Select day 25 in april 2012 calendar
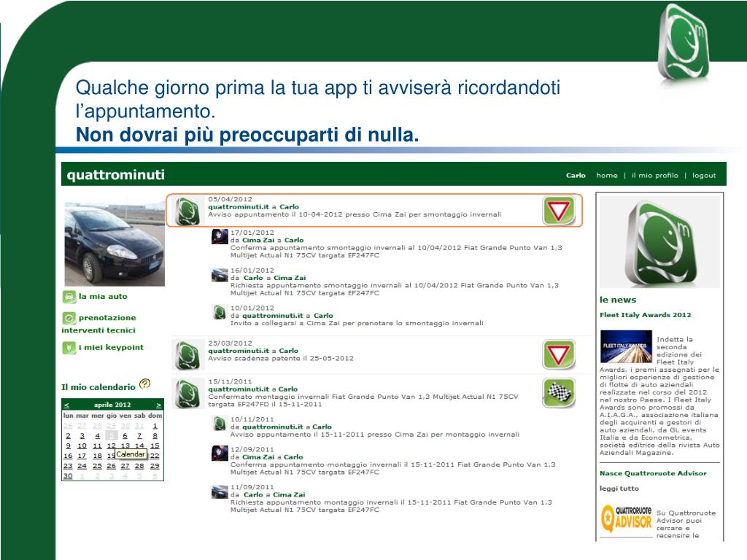 point(97,466)
